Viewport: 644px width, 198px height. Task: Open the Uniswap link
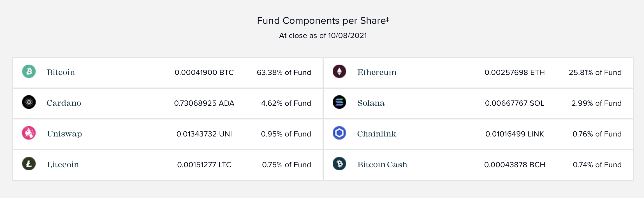(x=64, y=134)
